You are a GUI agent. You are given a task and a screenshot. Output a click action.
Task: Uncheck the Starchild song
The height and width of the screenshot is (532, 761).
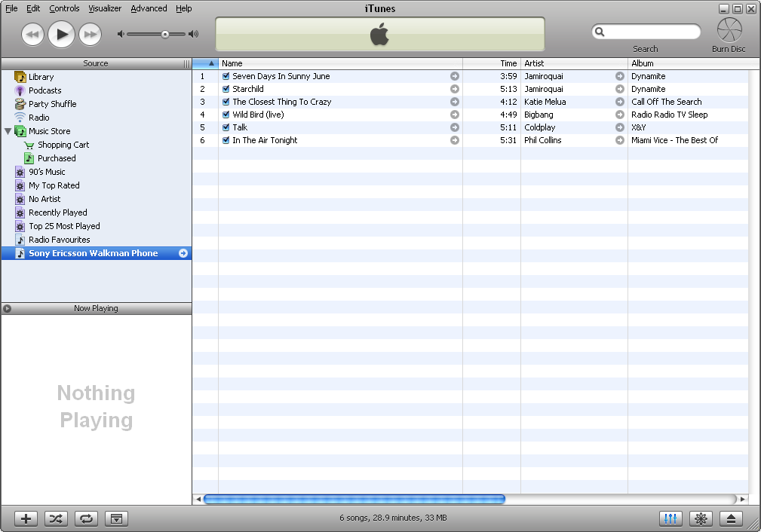226,89
